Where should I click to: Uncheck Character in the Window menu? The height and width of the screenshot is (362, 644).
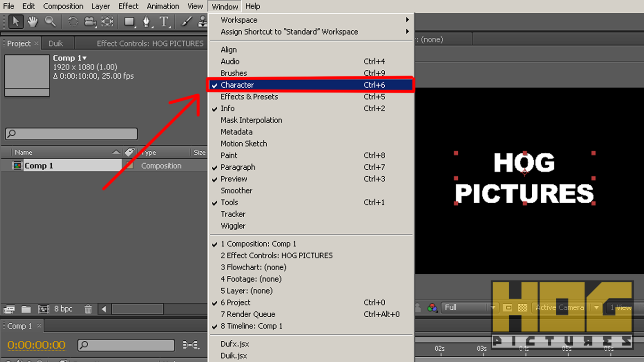(237, 85)
